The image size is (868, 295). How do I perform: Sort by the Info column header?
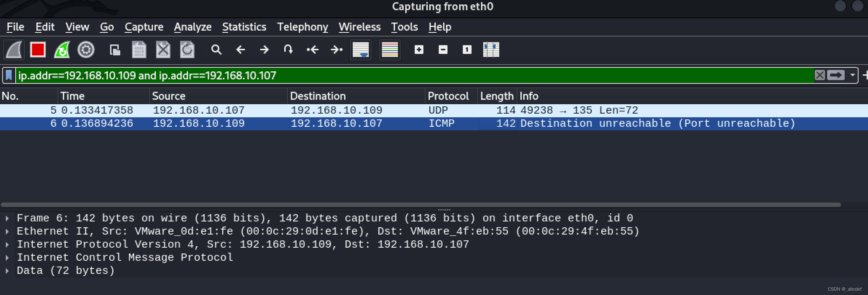pos(692,96)
